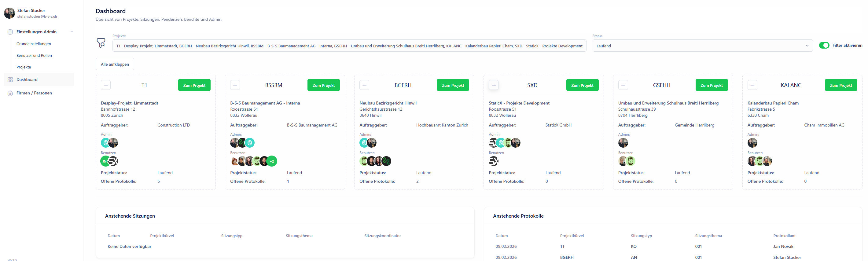This screenshot has height=261, width=868.
Task: Click Jan Novák in Protokollant column
Action: 783,247
